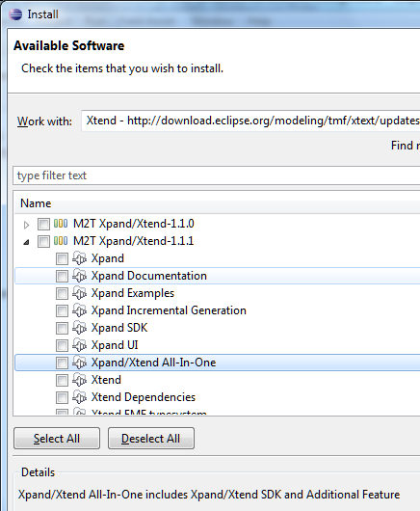Screen dimensions: 420x511
Task: Check the Xpand Examples checkbox
Action: [x=62, y=294]
